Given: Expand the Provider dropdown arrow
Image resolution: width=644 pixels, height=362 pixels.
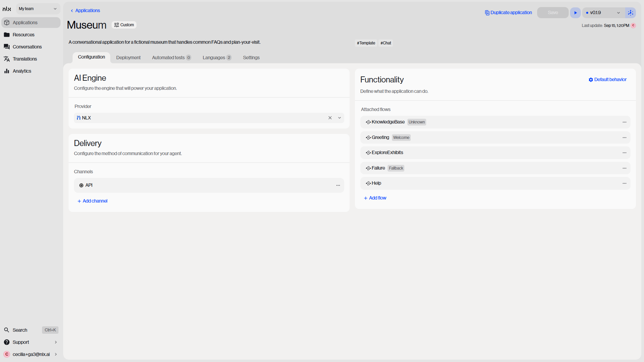Looking at the screenshot, I should point(339,118).
